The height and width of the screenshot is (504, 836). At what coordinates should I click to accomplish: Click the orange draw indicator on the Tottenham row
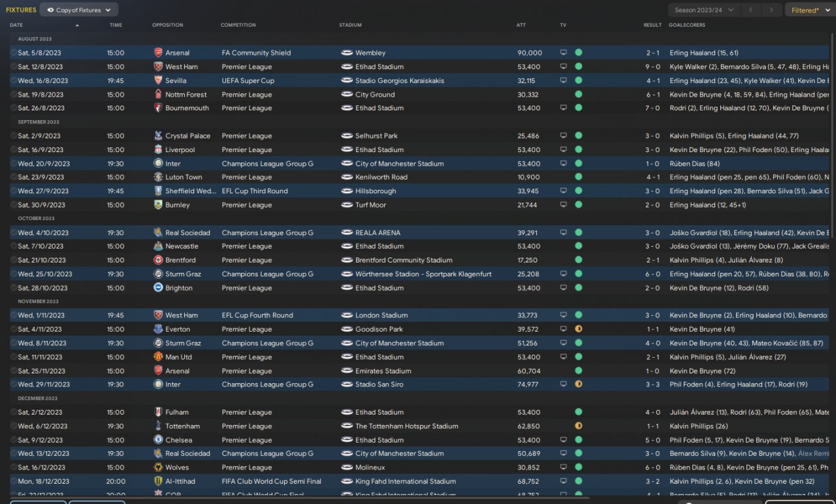(x=579, y=426)
